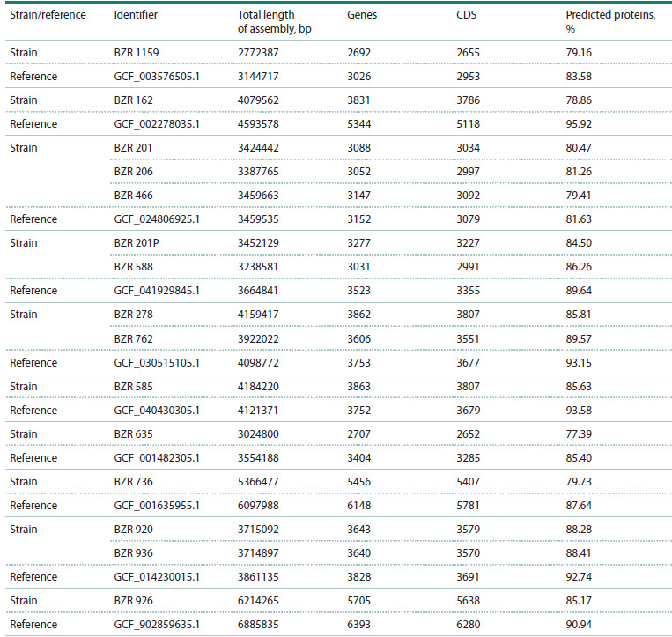Click the Identifier column header
Image resolution: width=672 pixels, height=637 pixels.
click(x=136, y=15)
